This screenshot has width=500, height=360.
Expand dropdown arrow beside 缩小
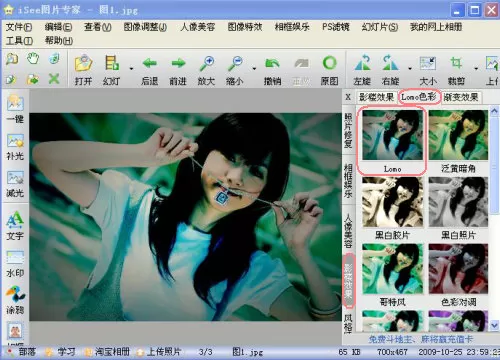[254, 69]
